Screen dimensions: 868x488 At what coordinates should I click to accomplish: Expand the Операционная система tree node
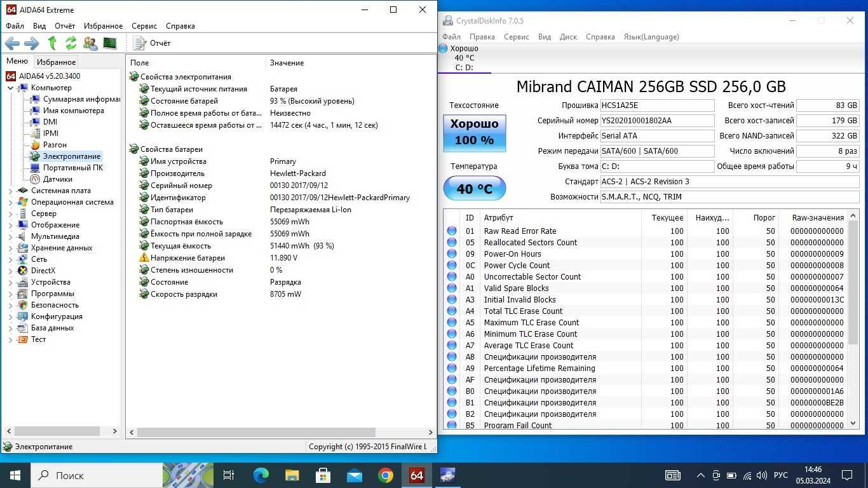[11, 202]
